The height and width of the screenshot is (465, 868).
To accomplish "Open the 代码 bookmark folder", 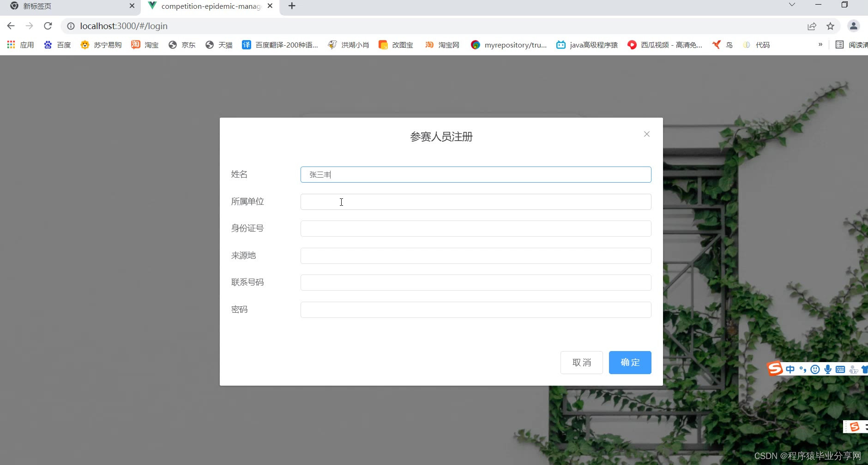I will (x=756, y=45).
